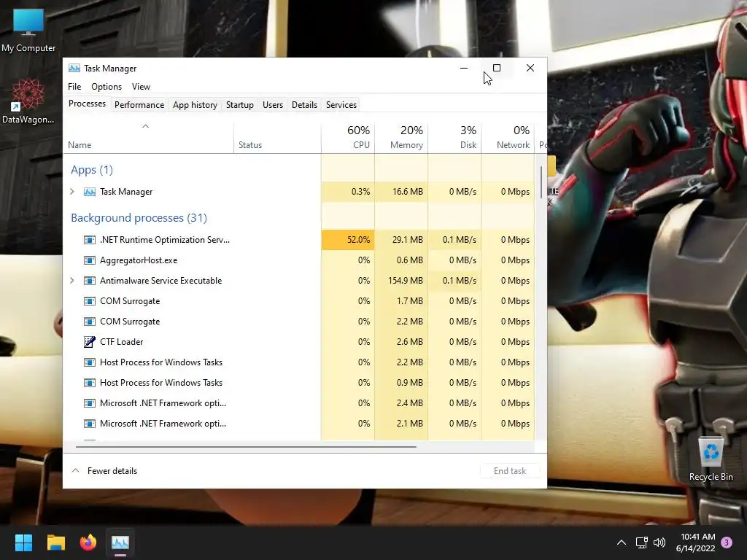Click the 52.0% CPU value cell

tap(348, 240)
